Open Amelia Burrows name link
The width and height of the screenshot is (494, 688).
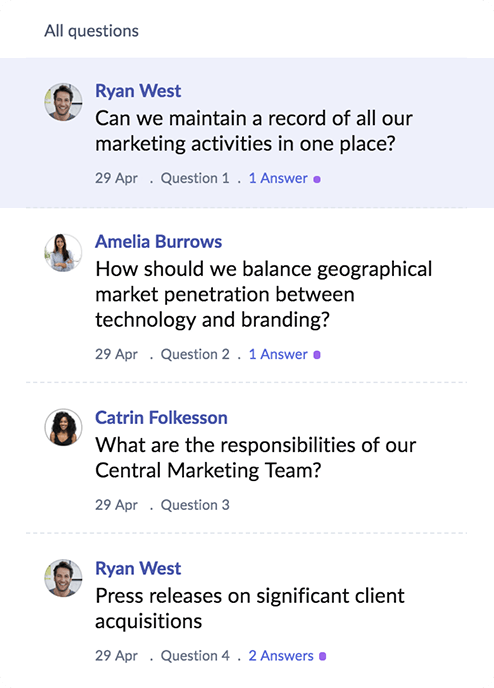tap(158, 241)
